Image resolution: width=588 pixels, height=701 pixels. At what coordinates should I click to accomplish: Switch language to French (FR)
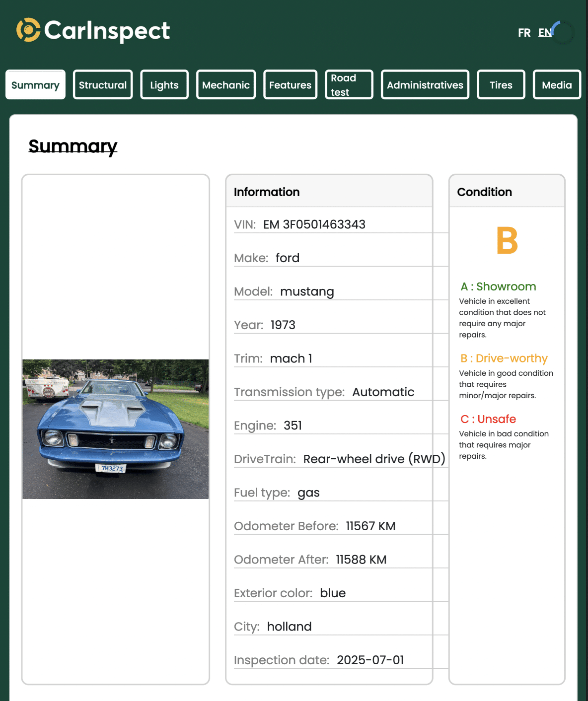coord(524,33)
